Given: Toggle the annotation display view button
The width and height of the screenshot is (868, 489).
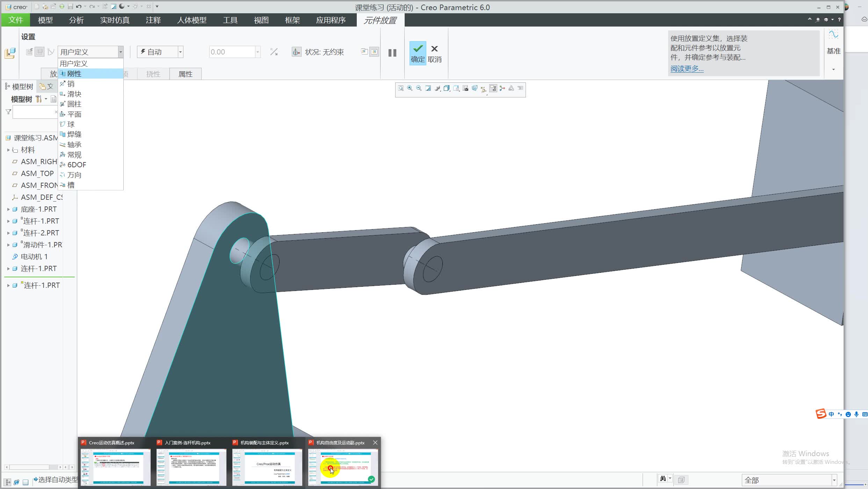Looking at the screenshot, I should (x=493, y=88).
